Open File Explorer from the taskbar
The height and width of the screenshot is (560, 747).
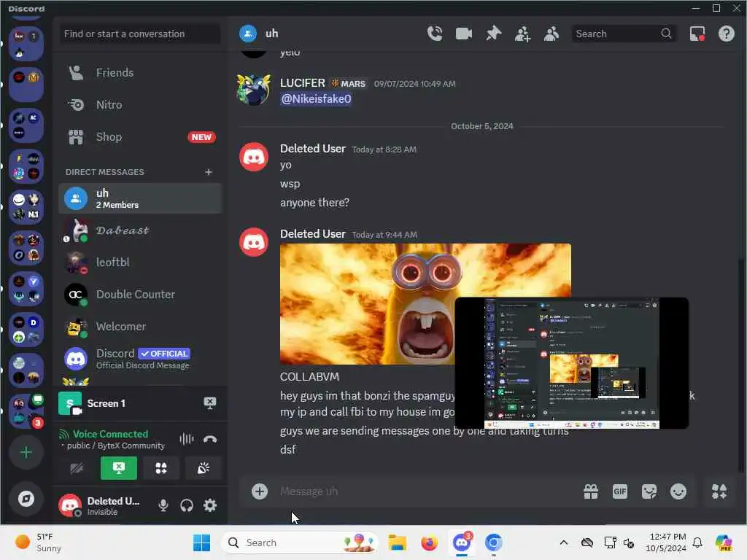point(397,542)
